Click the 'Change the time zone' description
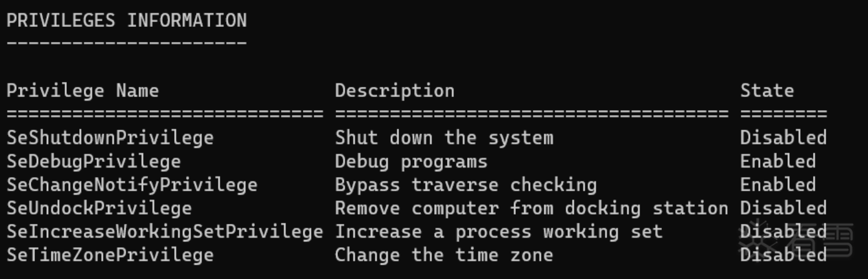The image size is (868, 279). pyautogui.click(x=444, y=255)
